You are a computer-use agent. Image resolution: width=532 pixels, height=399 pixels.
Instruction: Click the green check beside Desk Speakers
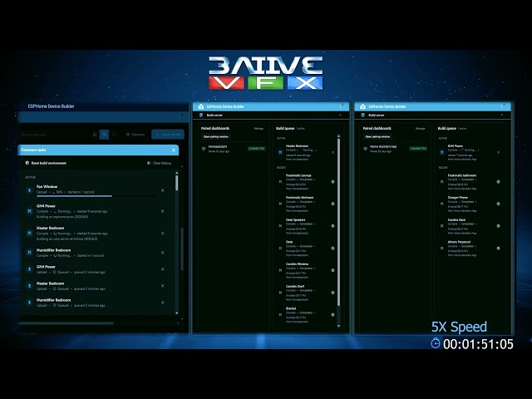click(x=332, y=226)
